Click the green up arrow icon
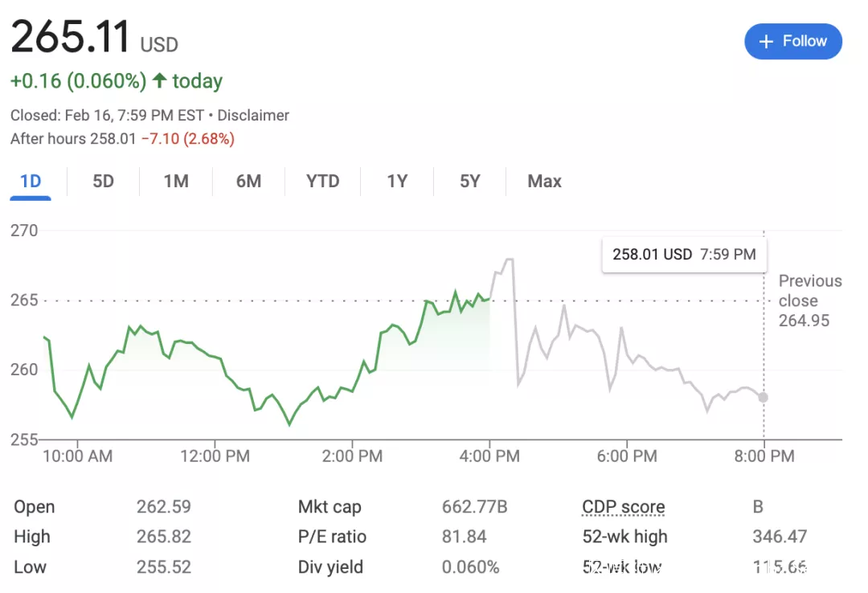The image size is (868, 593). [x=159, y=81]
